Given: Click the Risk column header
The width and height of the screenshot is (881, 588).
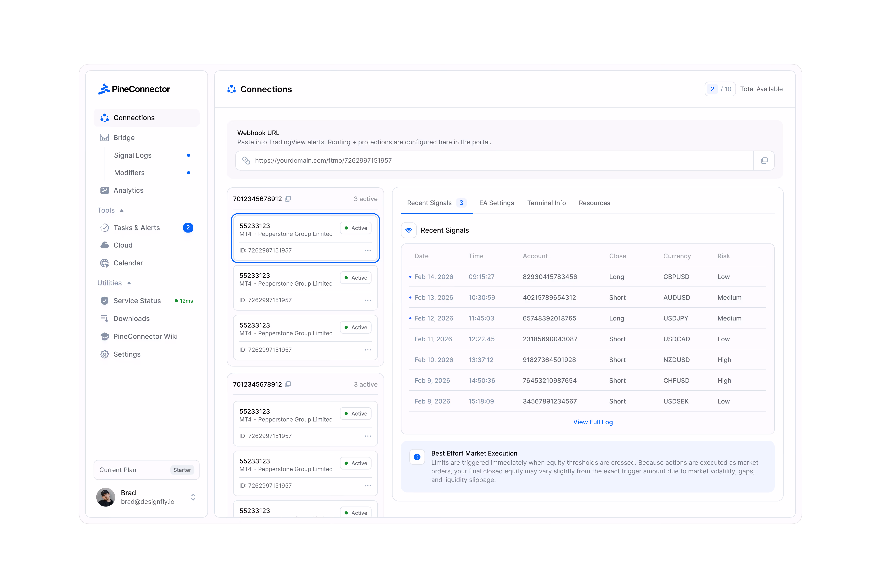Looking at the screenshot, I should coord(723,256).
